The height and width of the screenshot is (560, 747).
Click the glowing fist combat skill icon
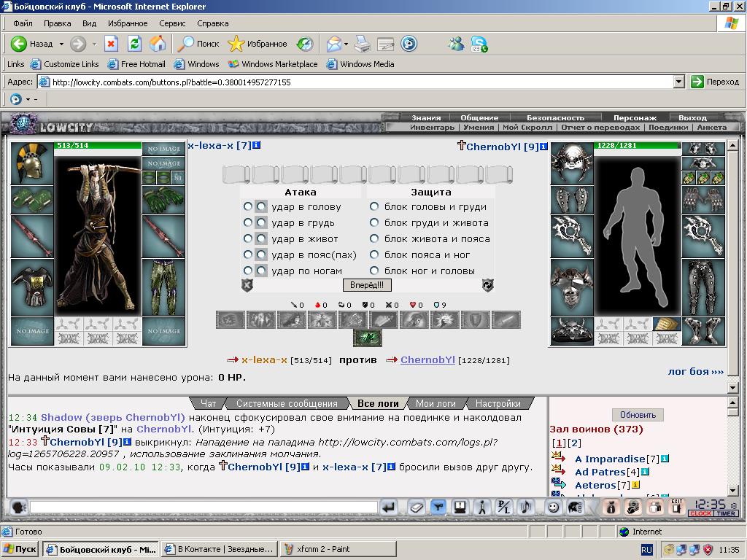[444, 320]
